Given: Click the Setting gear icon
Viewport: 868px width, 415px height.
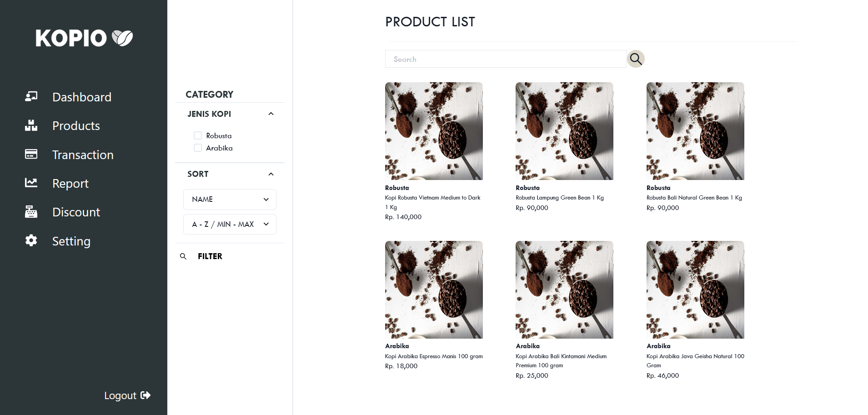Looking at the screenshot, I should [31, 240].
